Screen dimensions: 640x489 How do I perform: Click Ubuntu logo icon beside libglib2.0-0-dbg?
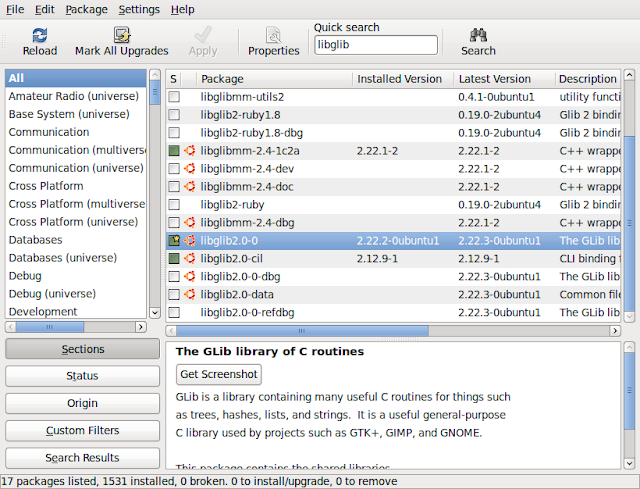tap(189, 276)
